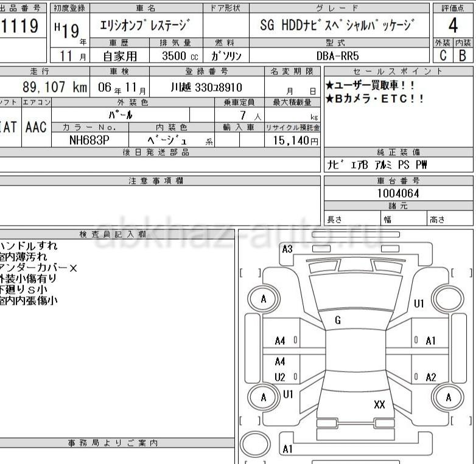Click the U2 mark on the diagram door
The image size is (476, 464).
(x=279, y=377)
